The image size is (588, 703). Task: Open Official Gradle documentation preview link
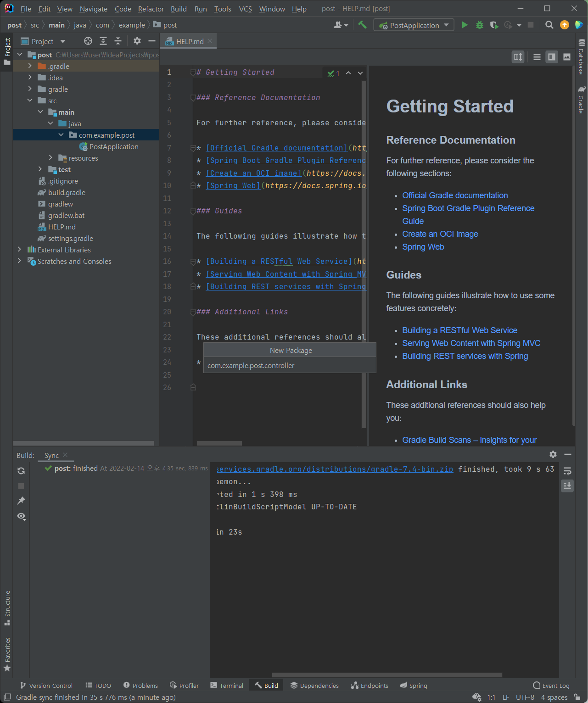(x=455, y=195)
